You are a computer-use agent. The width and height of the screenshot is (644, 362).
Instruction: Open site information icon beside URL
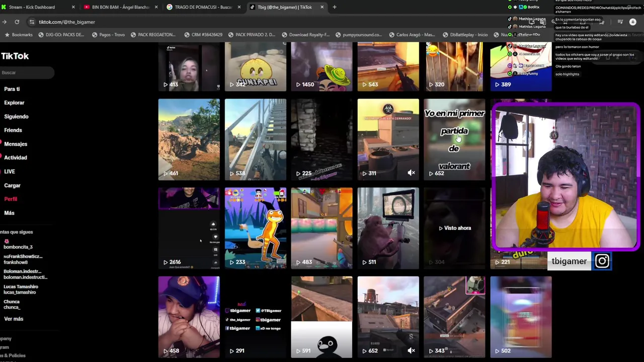pos(32,22)
